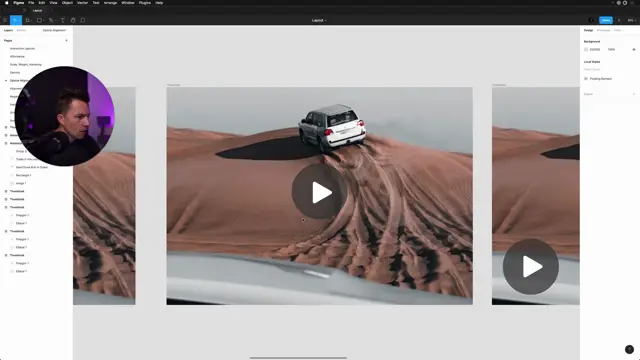The height and width of the screenshot is (360, 640).
Task: Click the Background opacity 100% field
Action: [611, 49]
